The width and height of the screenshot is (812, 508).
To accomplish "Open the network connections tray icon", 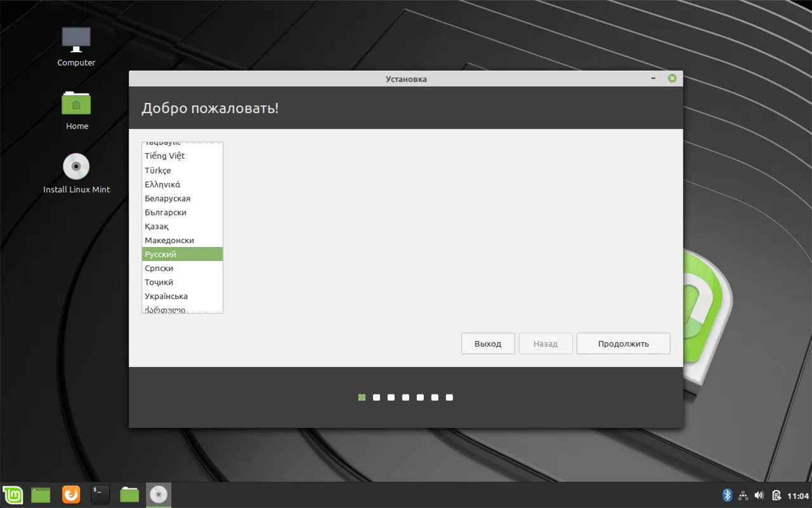I will coord(743,495).
